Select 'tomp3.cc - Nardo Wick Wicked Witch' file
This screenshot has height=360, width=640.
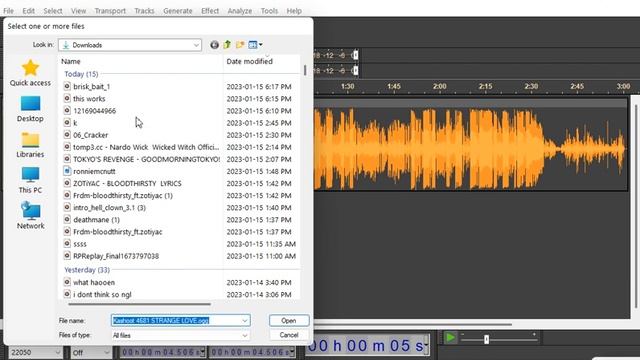coord(146,147)
